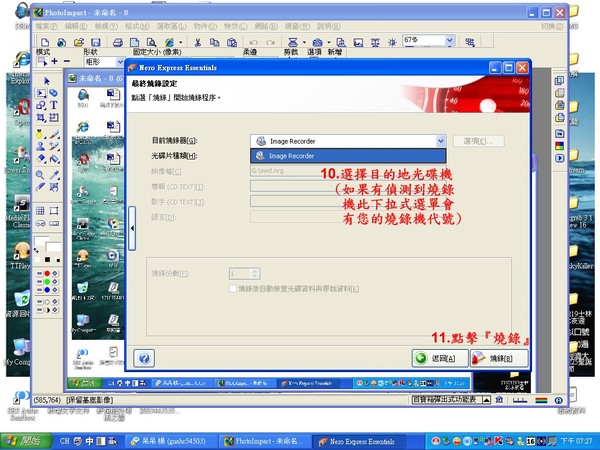Toggle the verify-data-after-burning checkbox
The image size is (600, 450).
233,289
